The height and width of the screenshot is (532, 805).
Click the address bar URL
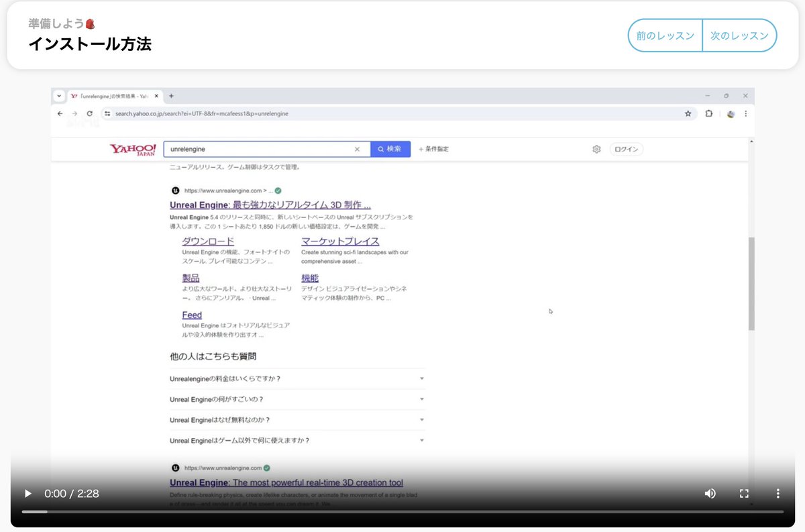click(x=202, y=113)
